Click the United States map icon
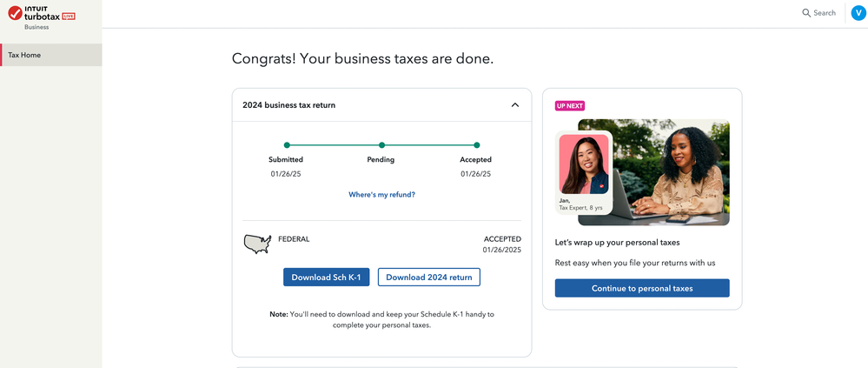The height and width of the screenshot is (368, 868). 257,244
